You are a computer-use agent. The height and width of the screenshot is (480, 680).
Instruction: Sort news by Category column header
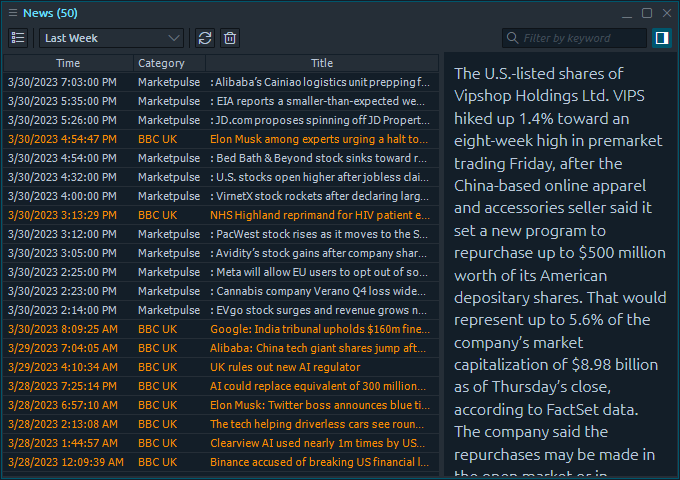tap(161, 63)
